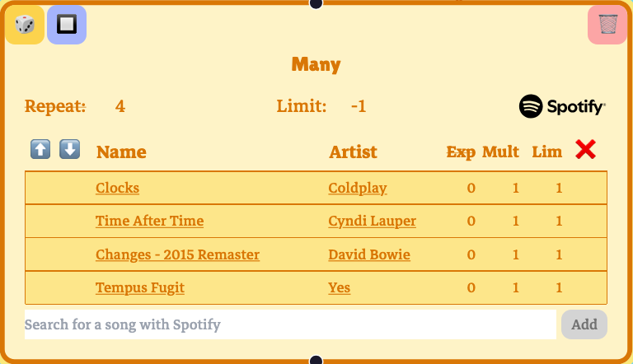633x364 pixels.
Task: Open Changes - 2015 Remaster song link
Action: coord(177,254)
